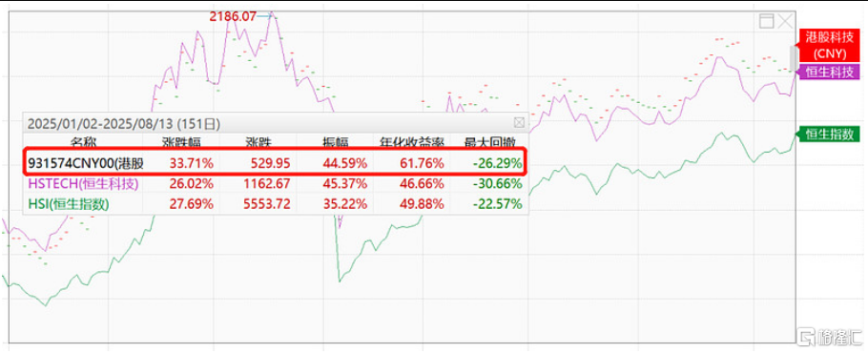Viewport: 868px width, 353px height.
Task: Click the 2186.07 peak price label
Action: [233, 16]
